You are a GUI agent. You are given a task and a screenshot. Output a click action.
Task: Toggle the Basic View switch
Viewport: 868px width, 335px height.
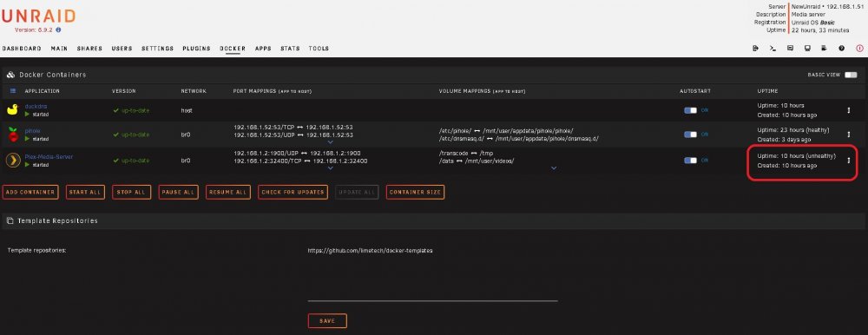pos(851,75)
